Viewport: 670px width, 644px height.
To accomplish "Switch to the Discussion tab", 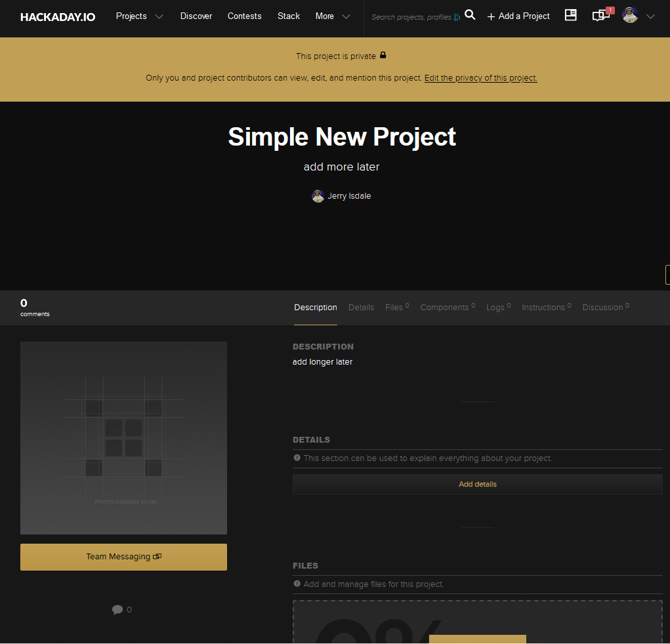I will tap(606, 307).
